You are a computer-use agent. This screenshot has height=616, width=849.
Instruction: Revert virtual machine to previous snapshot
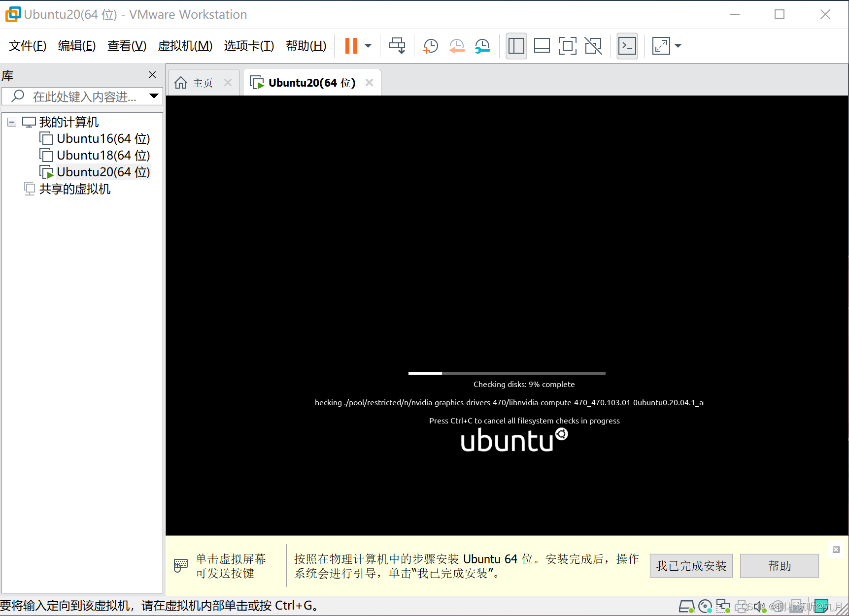457,46
